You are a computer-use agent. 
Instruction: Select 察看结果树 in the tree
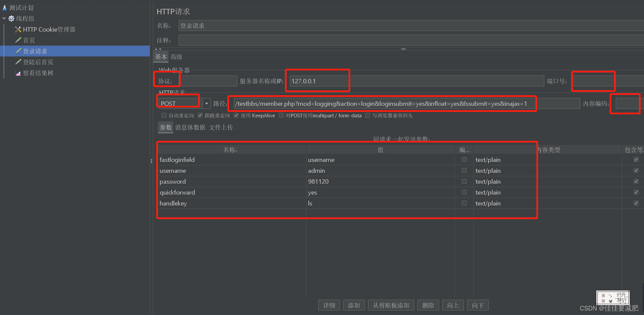pos(38,73)
